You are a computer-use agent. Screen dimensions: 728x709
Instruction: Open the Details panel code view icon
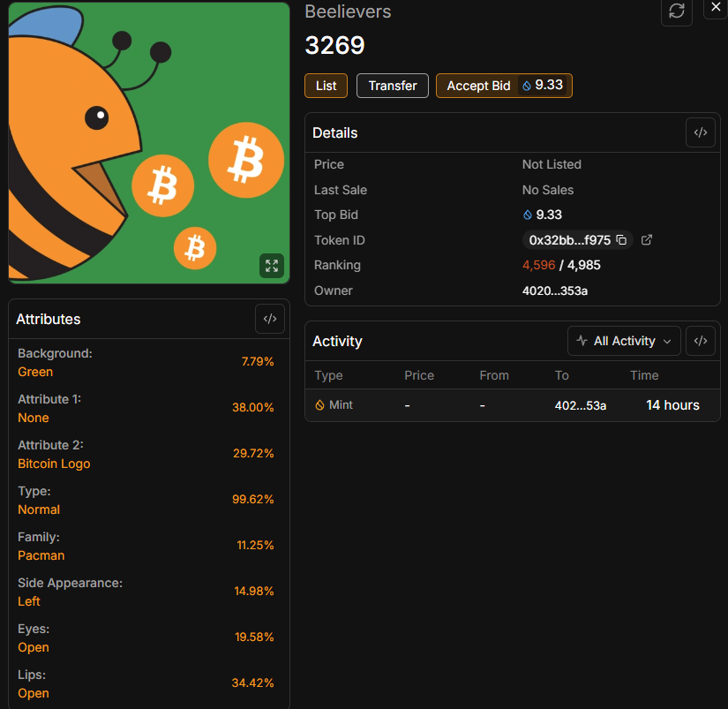pyautogui.click(x=700, y=132)
